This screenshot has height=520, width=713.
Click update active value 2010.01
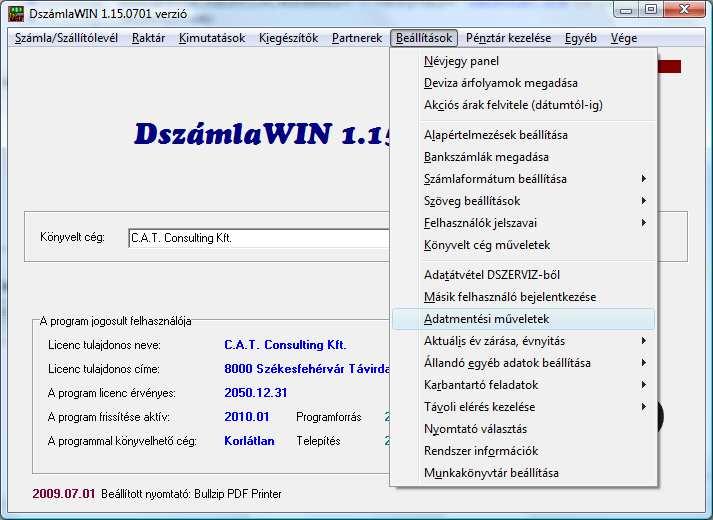pos(247,417)
